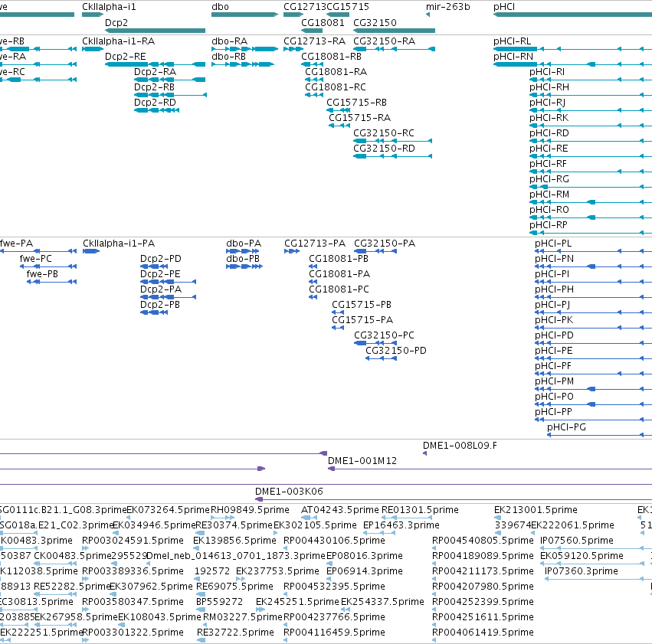This screenshot has height=644, width=652.
Task: Select EST RP004430106.5prime label
Action: (x=334, y=541)
